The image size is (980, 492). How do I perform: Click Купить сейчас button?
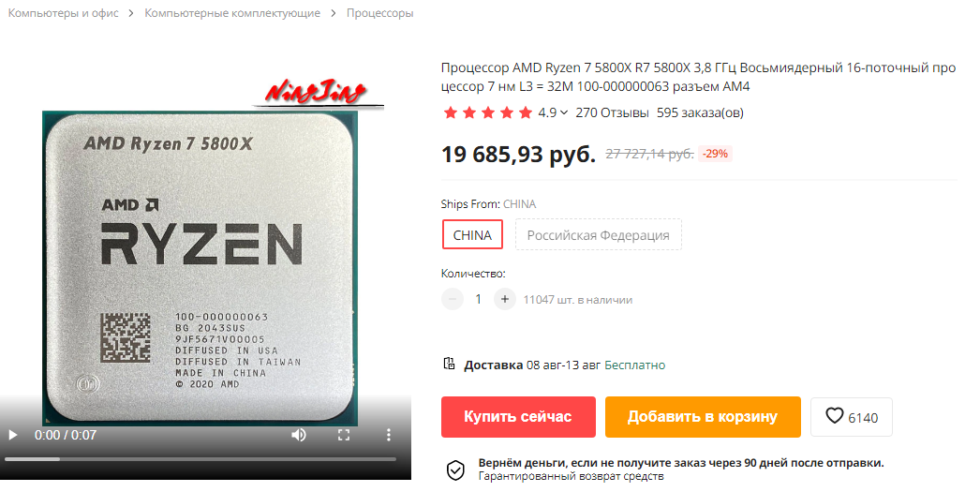click(x=518, y=417)
